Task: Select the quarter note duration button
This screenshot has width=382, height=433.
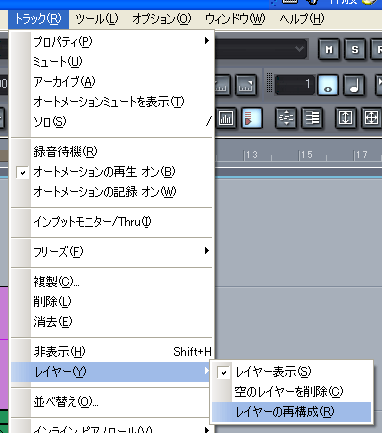Action: pyautogui.click(x=354, y=85)
